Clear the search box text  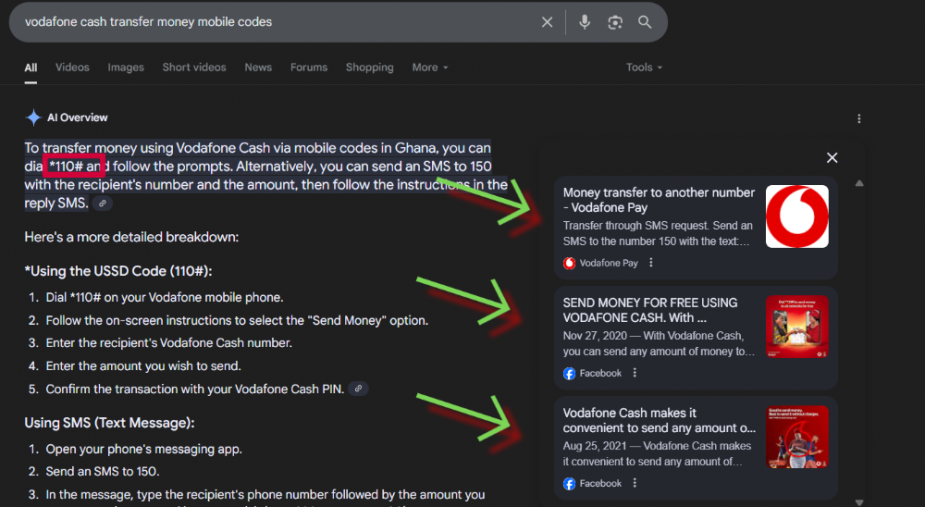pos(547,22)
